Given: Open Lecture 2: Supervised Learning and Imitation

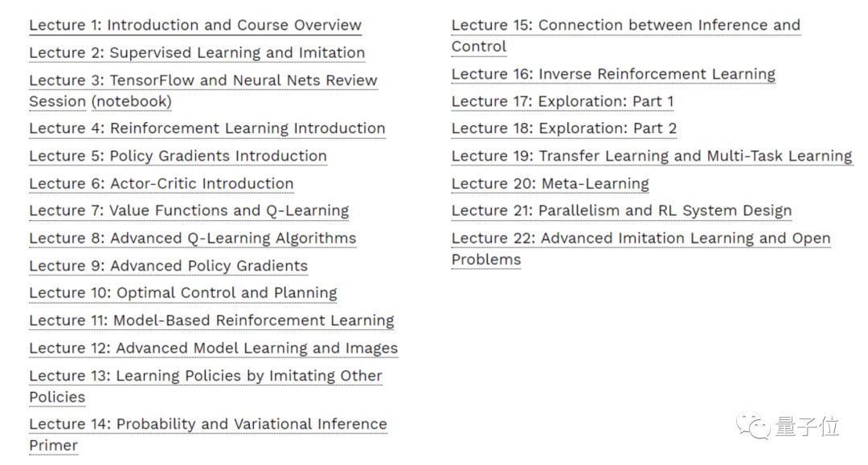Looking at the screenshot, I should [x=197, y=53].
